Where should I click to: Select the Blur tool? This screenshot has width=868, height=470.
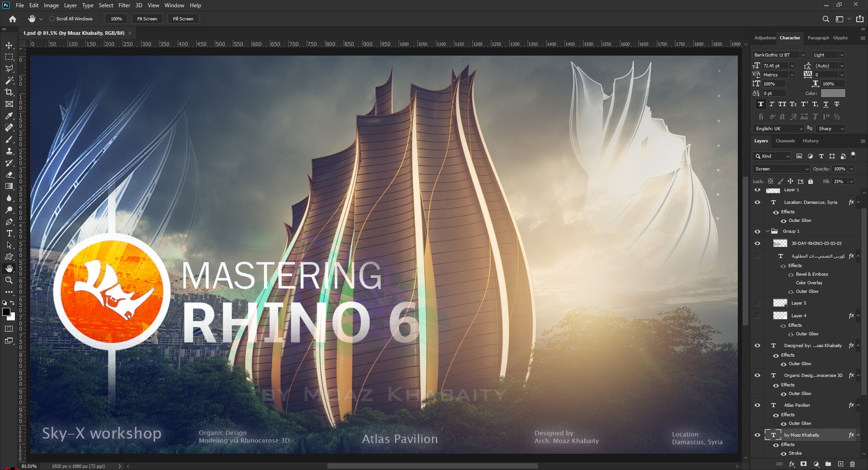[x=9, y=198]
